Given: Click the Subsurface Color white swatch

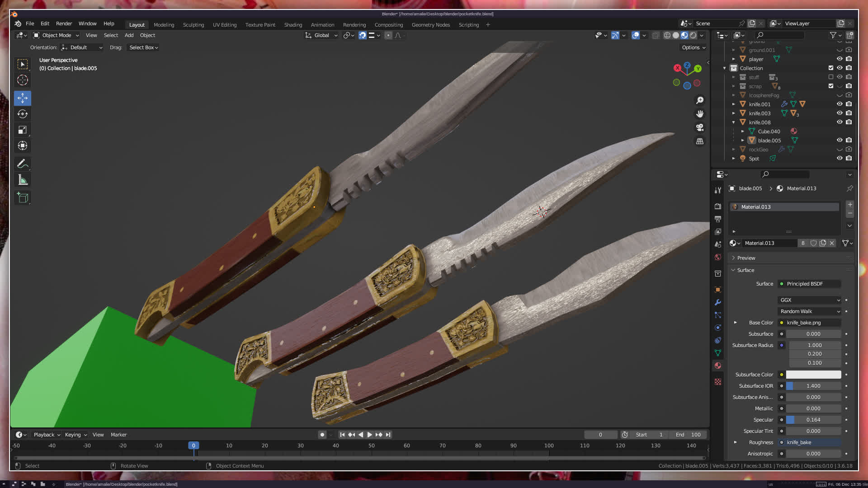Looking at the screenshot, I should point(813,375).
